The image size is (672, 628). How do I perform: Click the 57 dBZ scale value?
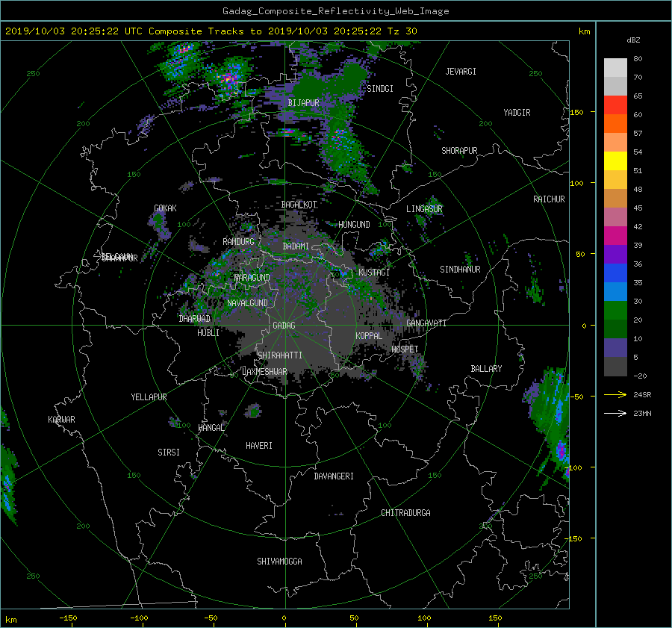[638, 134]
